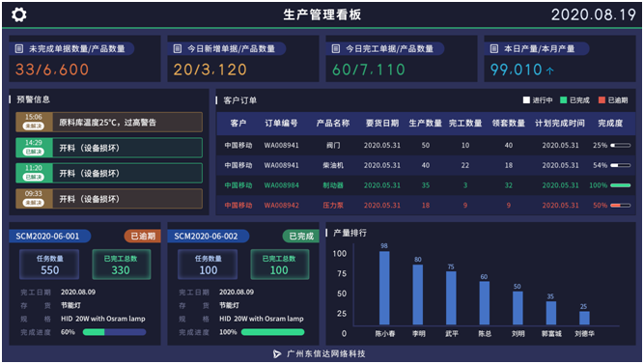Click 陈小春's bar showing 98
The image size is (644, 364).
click(384, 289)
